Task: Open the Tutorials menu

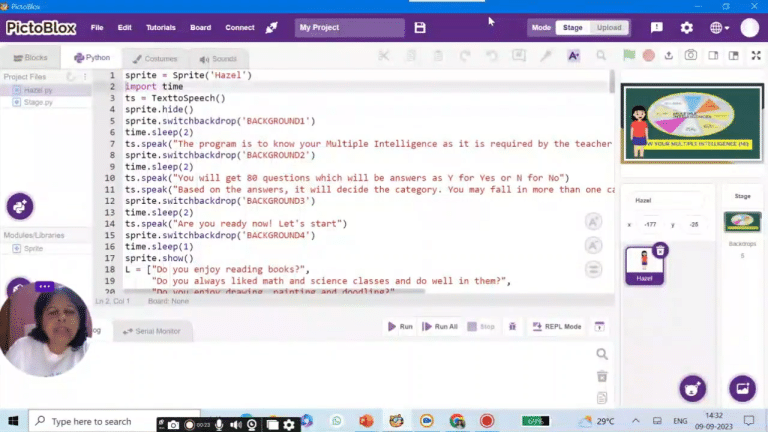Action: tap(161, 27)
